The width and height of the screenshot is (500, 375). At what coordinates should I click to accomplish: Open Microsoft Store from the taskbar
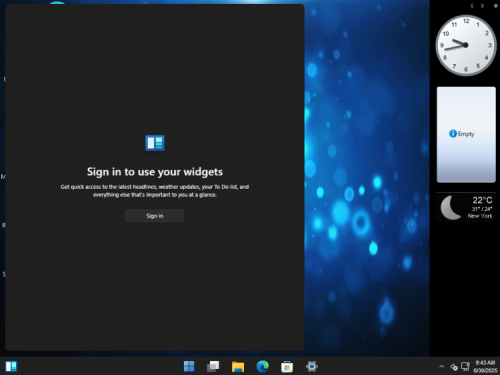(x=287, y=366)
